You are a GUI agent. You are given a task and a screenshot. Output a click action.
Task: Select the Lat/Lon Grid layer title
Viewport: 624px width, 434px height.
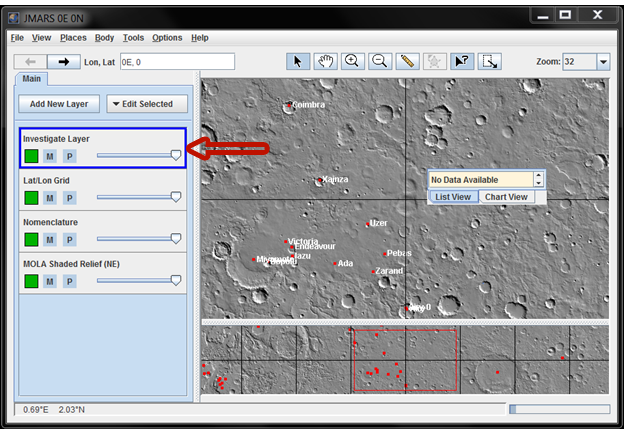click(46, 181)
